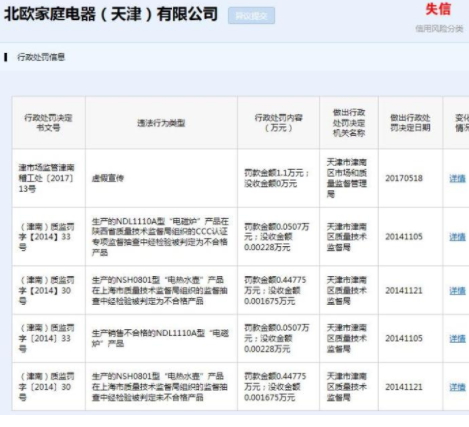Screen dimensions: 469x427
Task: Open 详情 link in the CCC认证 electromagnetic stove row
Action: coord(457,237)
